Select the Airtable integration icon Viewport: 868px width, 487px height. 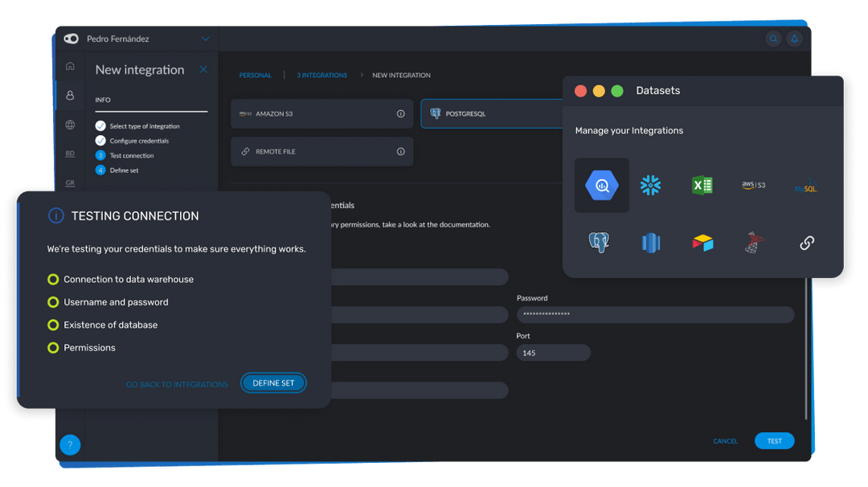702,241
